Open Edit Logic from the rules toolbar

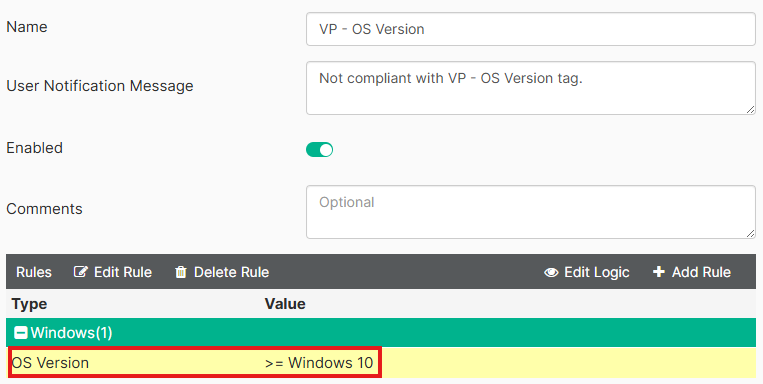(x=597, y=272)
